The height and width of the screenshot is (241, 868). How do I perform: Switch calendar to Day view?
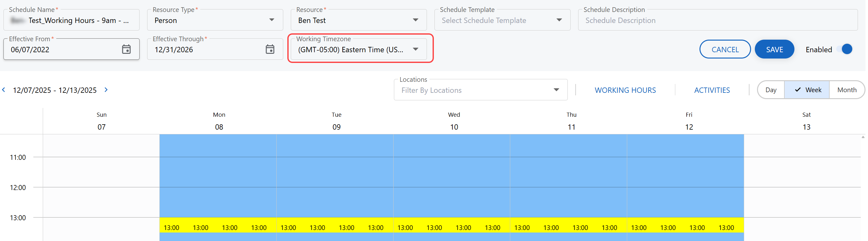click(770, 90)
